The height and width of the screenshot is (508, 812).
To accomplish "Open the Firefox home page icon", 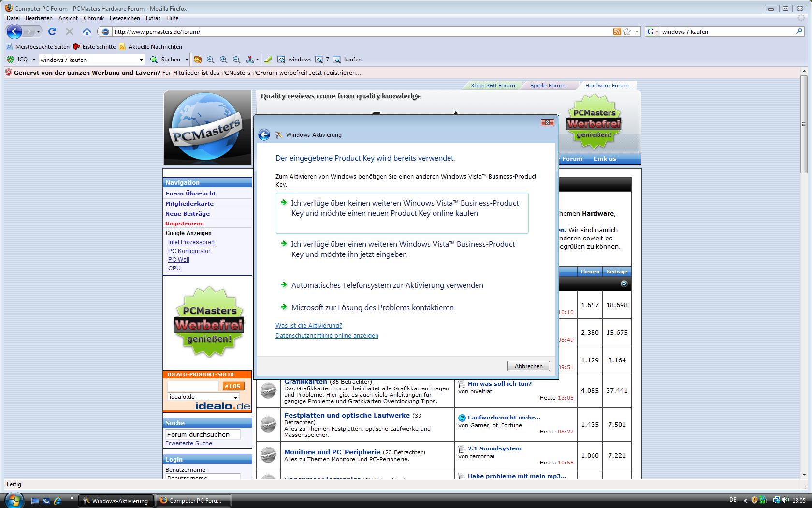I will (x=87, y=32).
